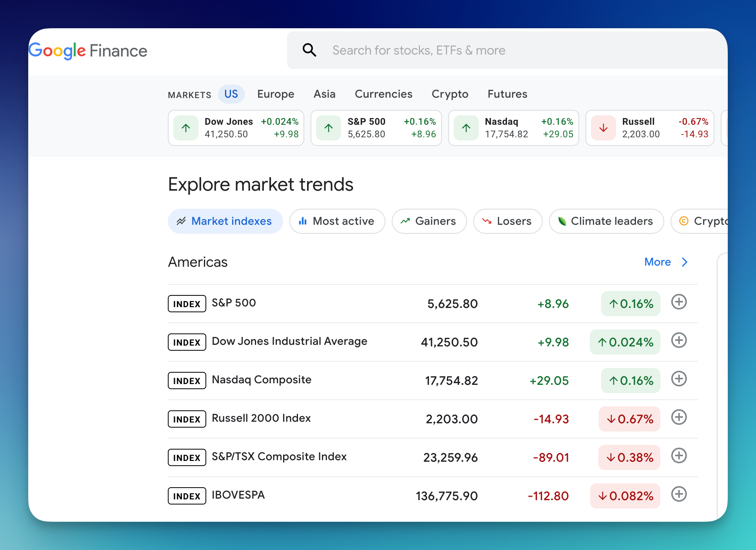The width and height of the screenshot is (756, 550).
Task: Toggle the Losers filter chip
Action: [507, 221]
